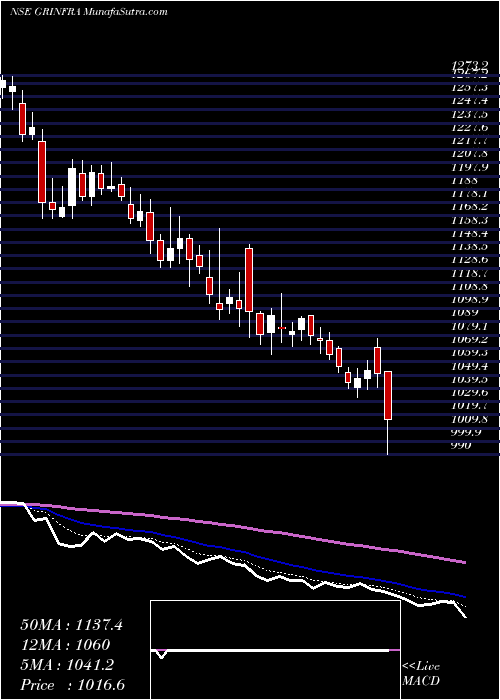Click the 1029.6 price axis label
The width and height of the screenshot is (500, 700).
(470, 392)
